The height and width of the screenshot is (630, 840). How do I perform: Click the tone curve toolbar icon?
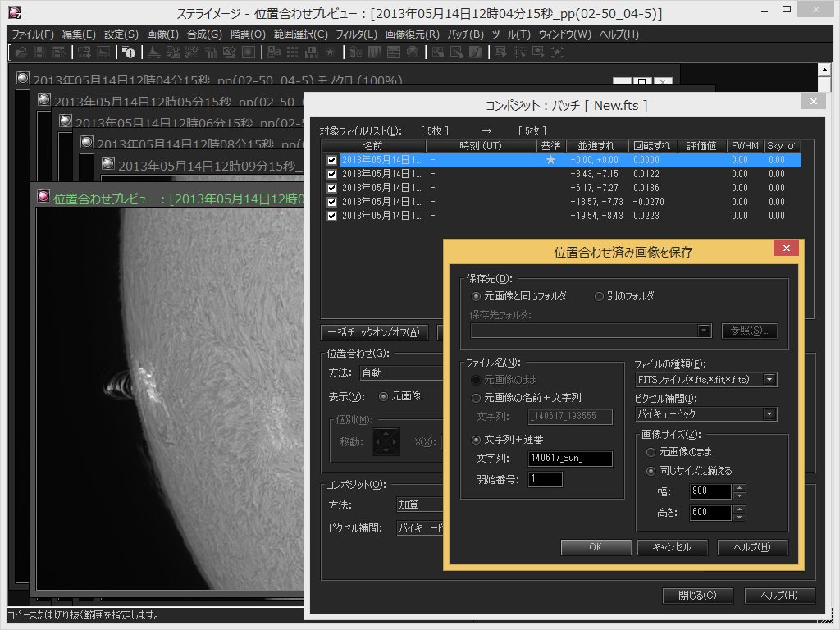tap(475, 52)
